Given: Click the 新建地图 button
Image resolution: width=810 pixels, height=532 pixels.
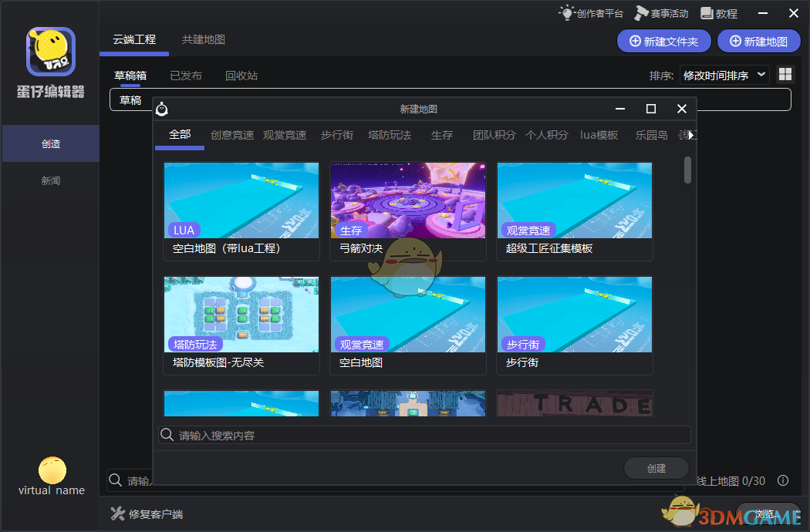Looking at the screenshot, I should 758,41.
